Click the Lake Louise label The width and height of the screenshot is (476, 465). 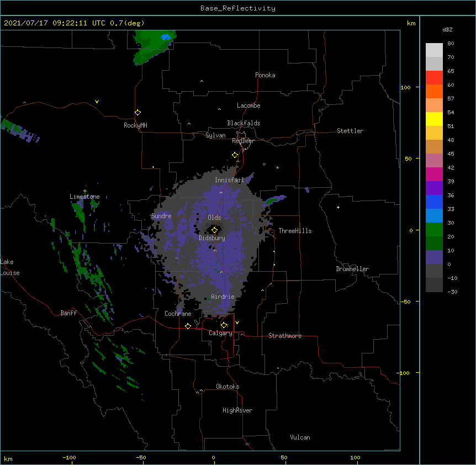tap(10, 267)
